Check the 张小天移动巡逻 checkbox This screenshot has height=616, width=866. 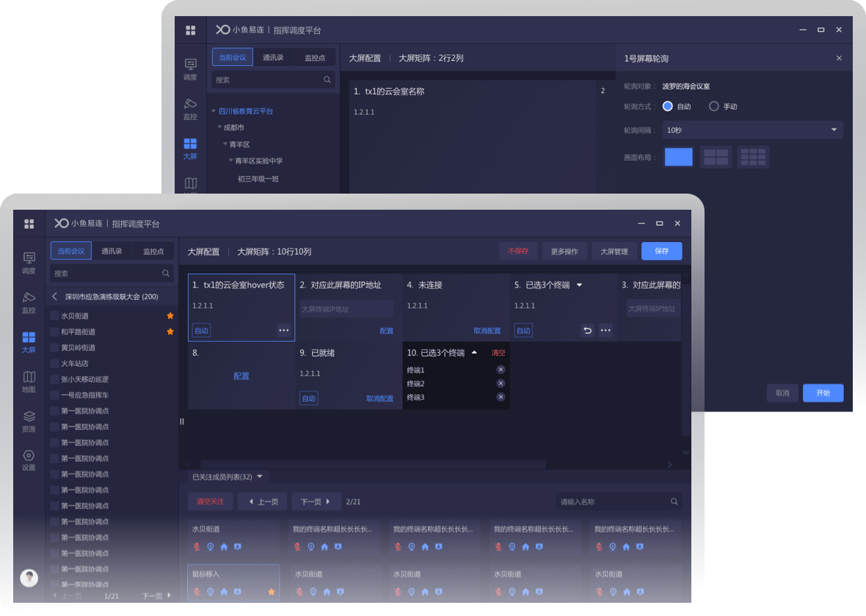pyautogui.click(x=54, y=379)
